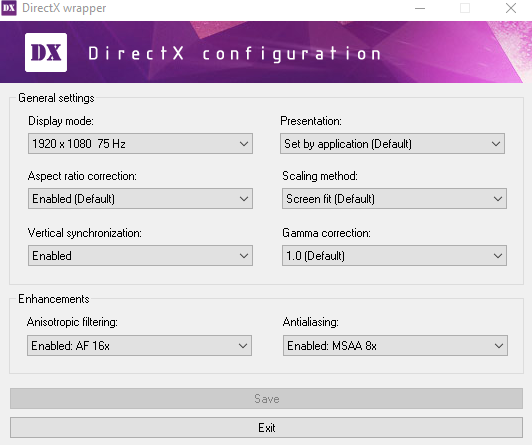This screenshot has width=532, height=445.
Task: Open the Gamma correction dropdown
Action: click(394, 255)
